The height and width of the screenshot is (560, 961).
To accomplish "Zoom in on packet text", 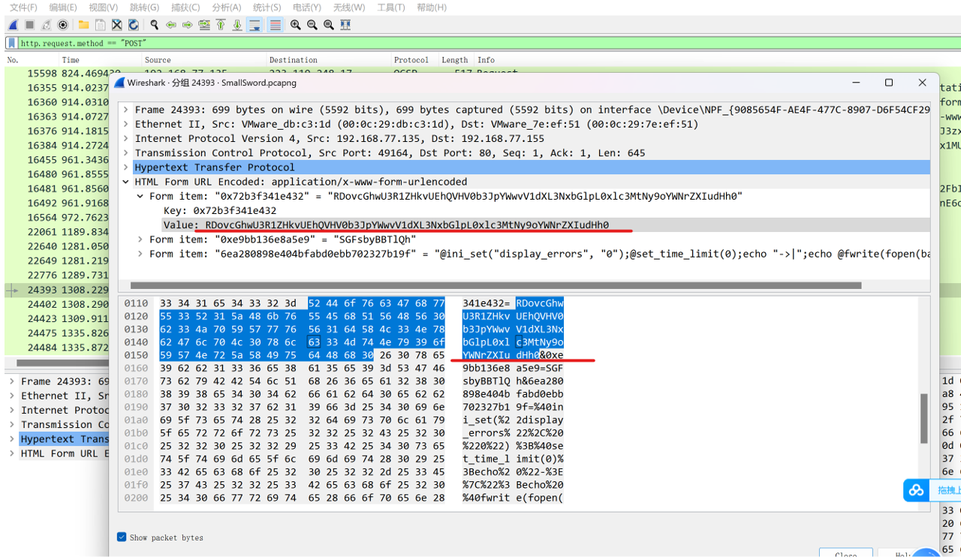I will coord(296,25).
